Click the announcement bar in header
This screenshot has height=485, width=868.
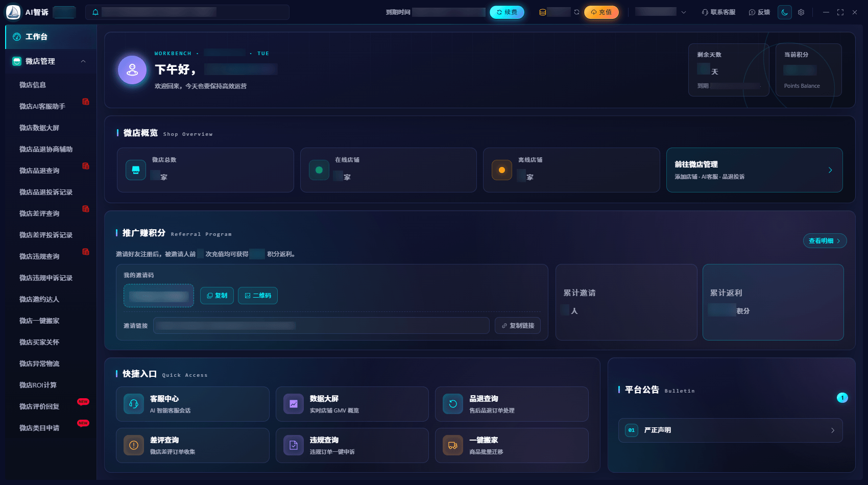(x=187, y=12)
